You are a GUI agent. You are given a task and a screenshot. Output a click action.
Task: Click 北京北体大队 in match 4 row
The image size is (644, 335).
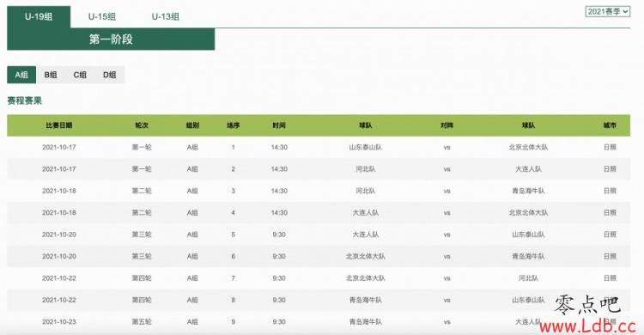(x=528, y=212)
